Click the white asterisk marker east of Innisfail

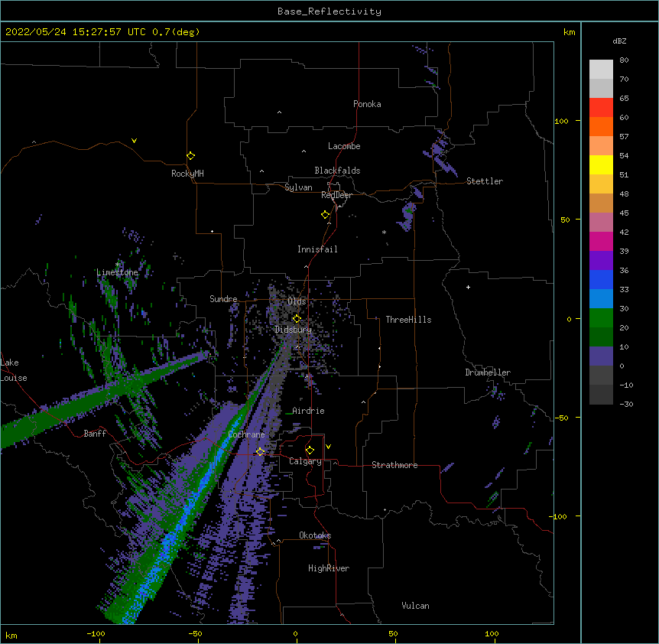click(384, 233)
